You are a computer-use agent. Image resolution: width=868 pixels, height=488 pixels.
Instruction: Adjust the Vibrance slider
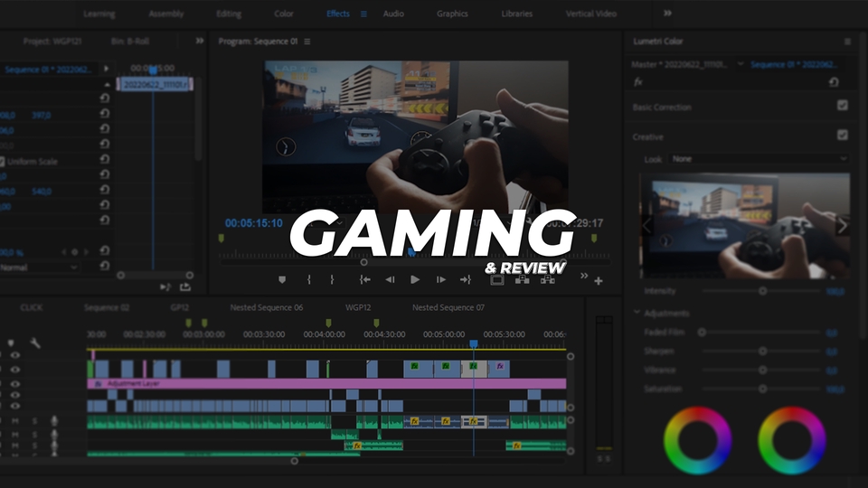tap(762, 371)
